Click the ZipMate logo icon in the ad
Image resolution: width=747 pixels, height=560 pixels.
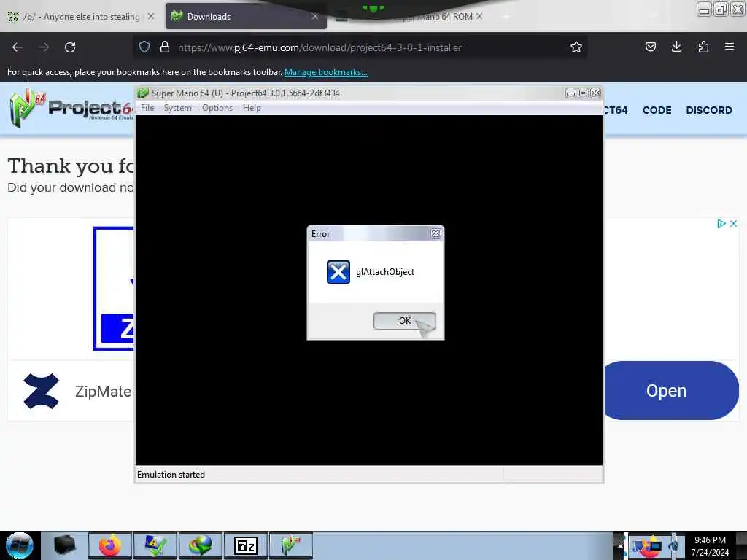pos(42,392)
